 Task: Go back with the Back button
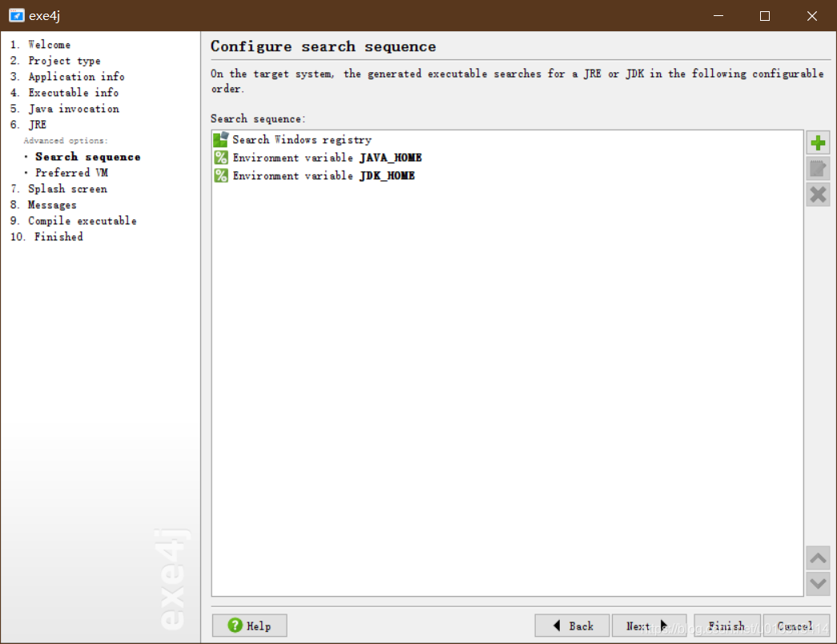click(572, 626)
